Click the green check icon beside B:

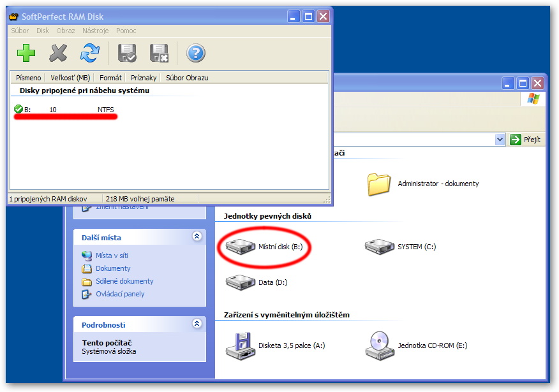[18, 109]
